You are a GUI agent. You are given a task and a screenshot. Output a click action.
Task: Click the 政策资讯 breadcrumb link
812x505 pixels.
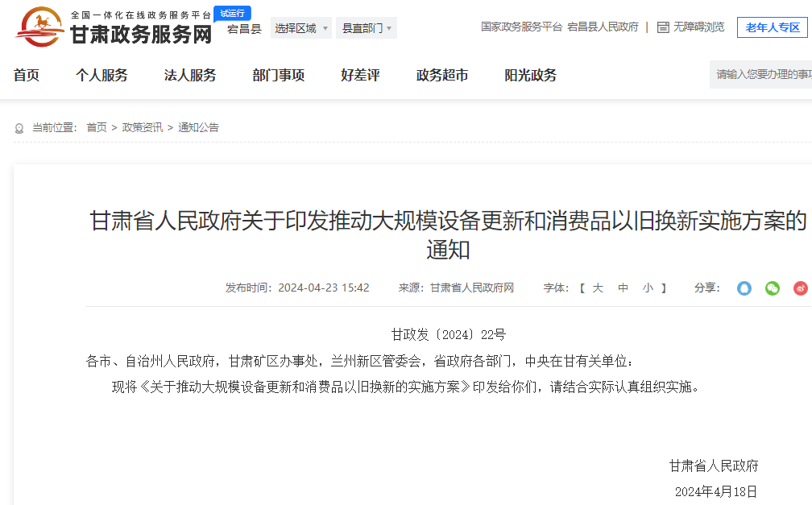143,128
